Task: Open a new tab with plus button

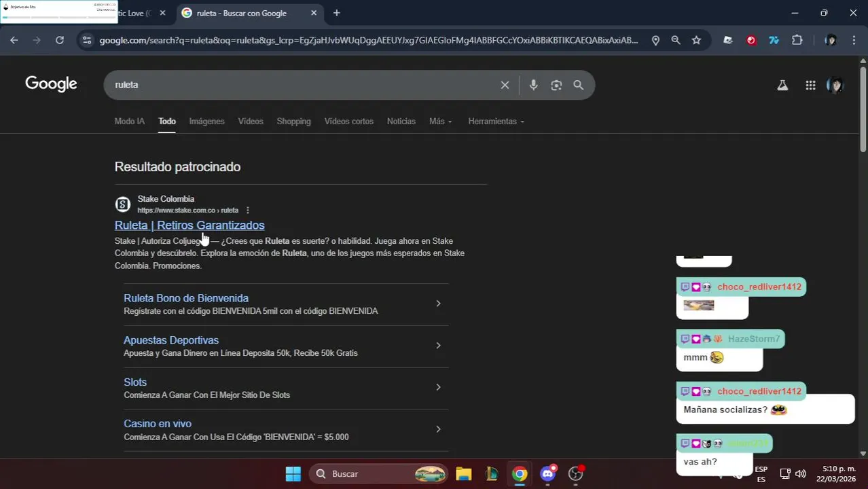Action: (337, 13)
